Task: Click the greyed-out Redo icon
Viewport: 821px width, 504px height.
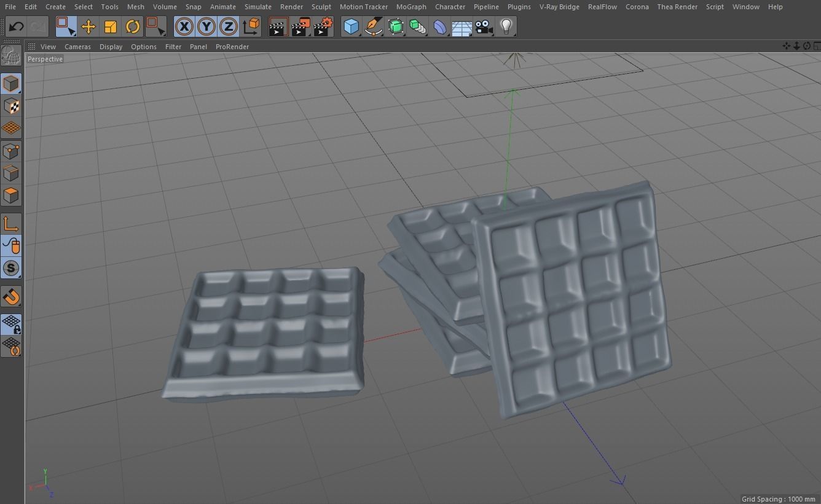Action: click(x=38, y=26)
